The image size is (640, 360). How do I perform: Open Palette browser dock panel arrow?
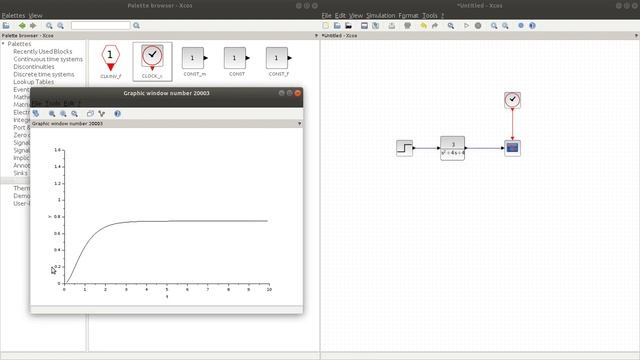[316, 36]
